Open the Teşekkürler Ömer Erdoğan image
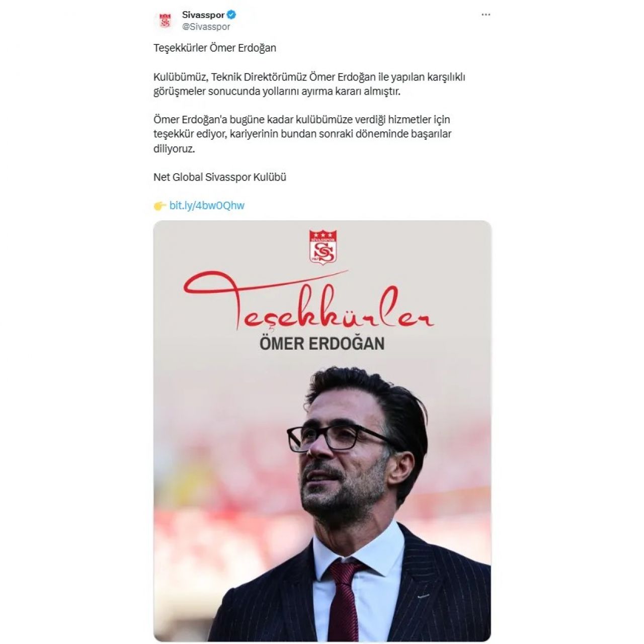The height and width of the screenshot is (644, 644). [x=322, y=431]
